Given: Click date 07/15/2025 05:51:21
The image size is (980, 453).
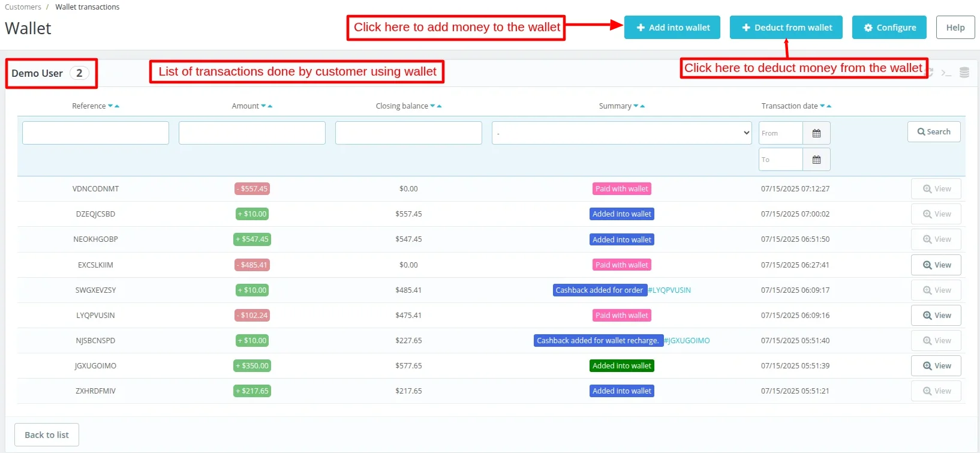Looking at the screenshot, I should pyautogui.click(x=795, y=391).
